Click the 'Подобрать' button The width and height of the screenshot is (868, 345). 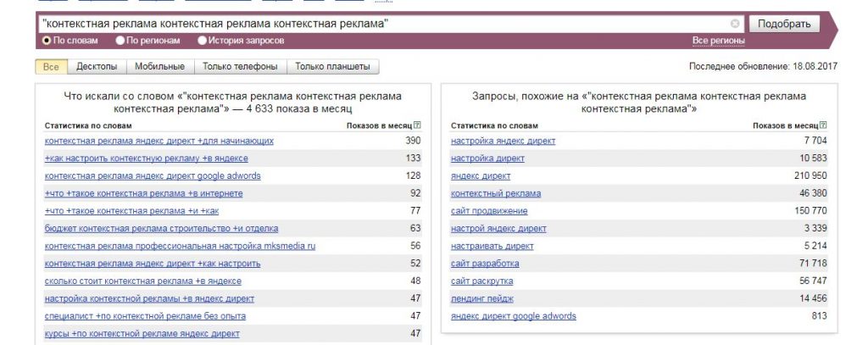click(784, 24)
